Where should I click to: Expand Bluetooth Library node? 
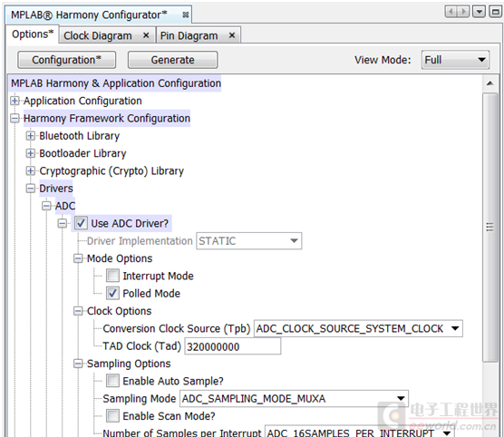tap(31, 136)
